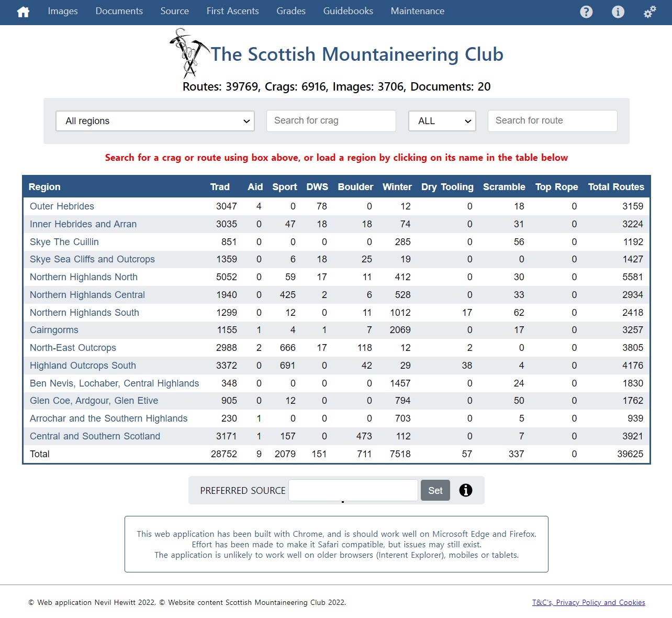Open the First Ascents menu
This screenshot has height=618, width=672.
(x=232, y=11)
